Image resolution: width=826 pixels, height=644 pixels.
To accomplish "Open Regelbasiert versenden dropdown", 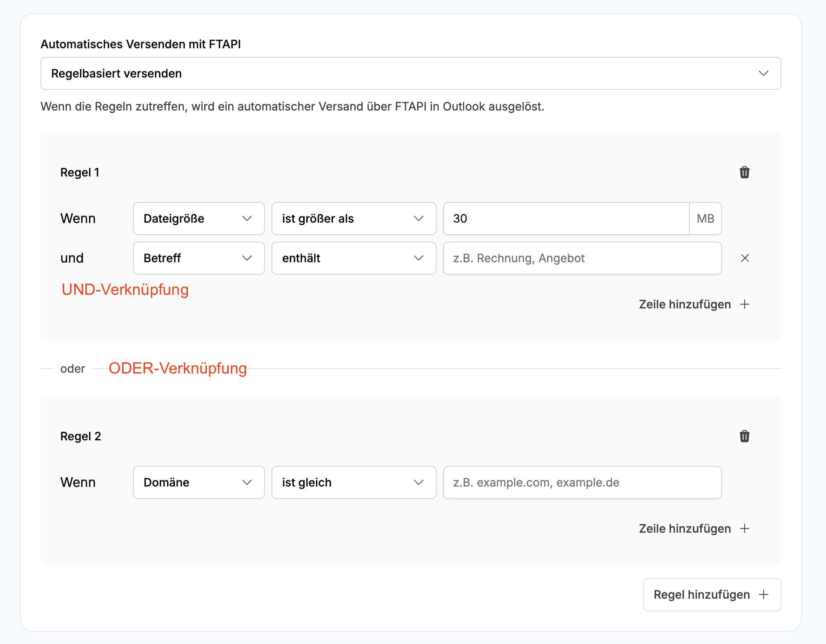I will tap(411, 73).
